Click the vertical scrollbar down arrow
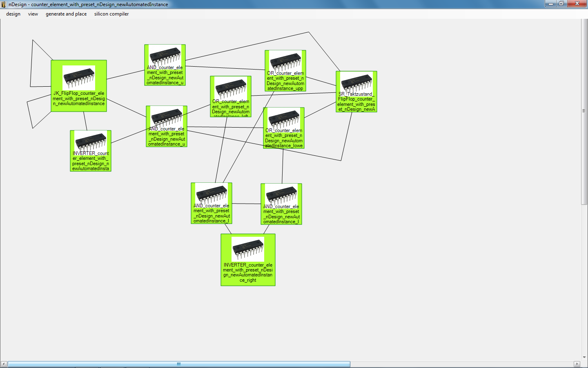Screen dimensions: 588x368 [584, 357]
